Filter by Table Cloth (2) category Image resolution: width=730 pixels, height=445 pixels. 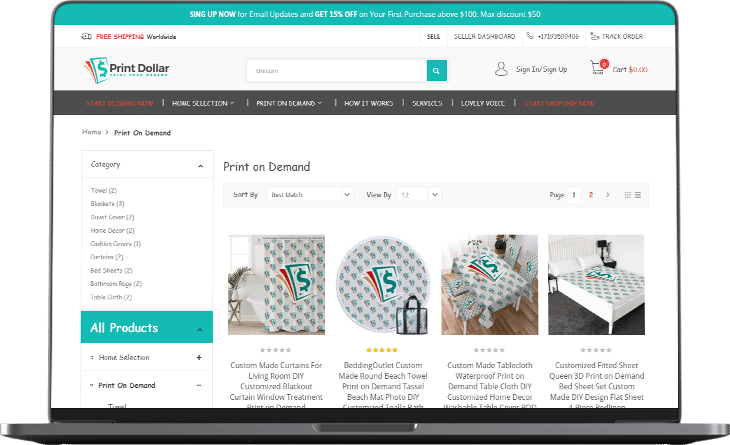click(x=111, y=297)
